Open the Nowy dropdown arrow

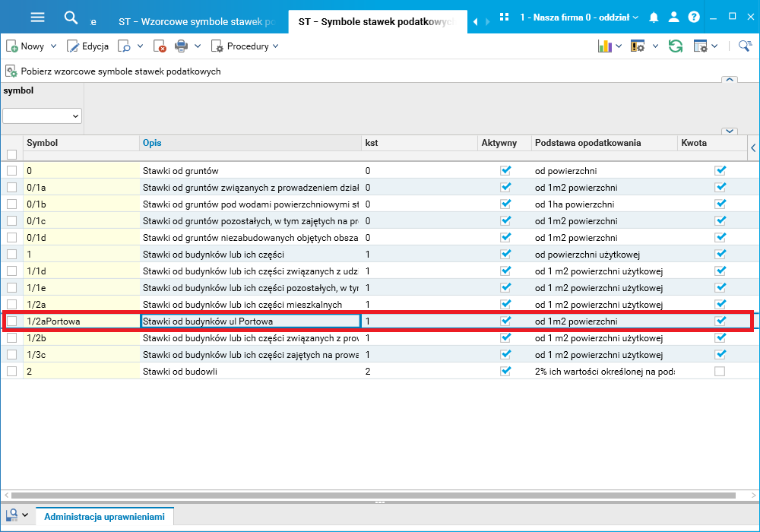[53, 46]
